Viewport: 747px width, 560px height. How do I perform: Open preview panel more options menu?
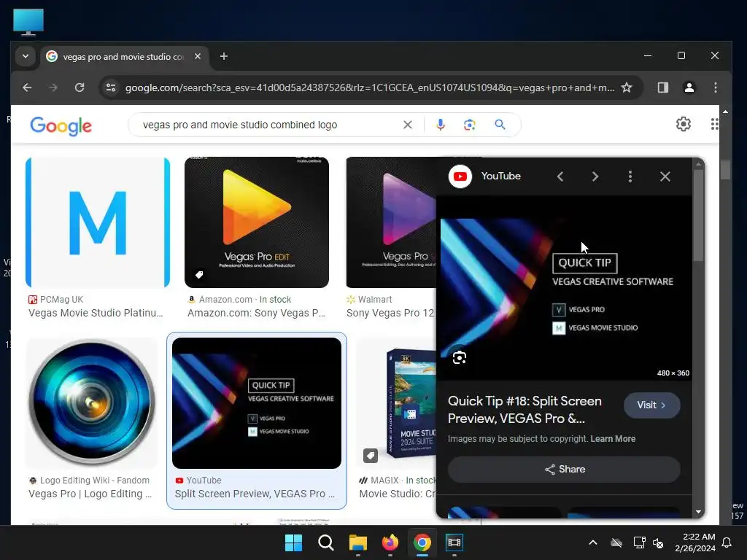click(630, 176)
